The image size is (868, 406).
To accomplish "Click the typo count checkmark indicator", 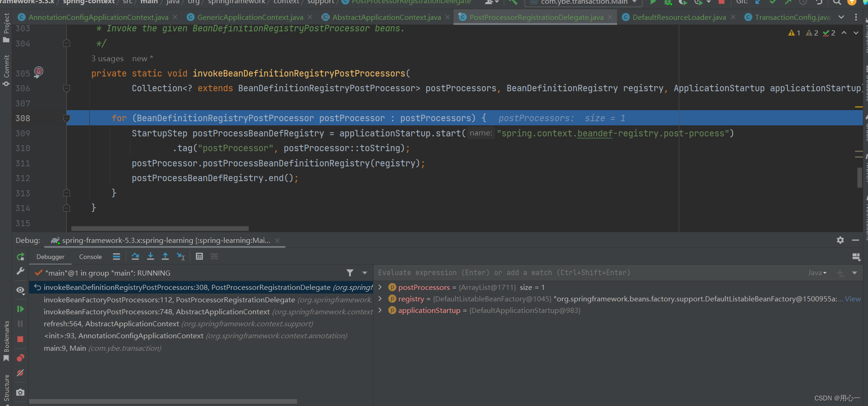I will [829, 33].
